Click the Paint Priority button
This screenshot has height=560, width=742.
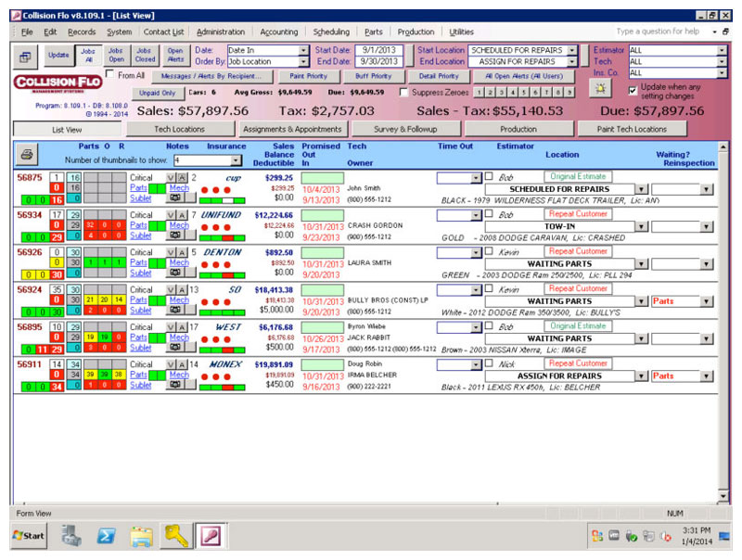[x=309, y=76]
